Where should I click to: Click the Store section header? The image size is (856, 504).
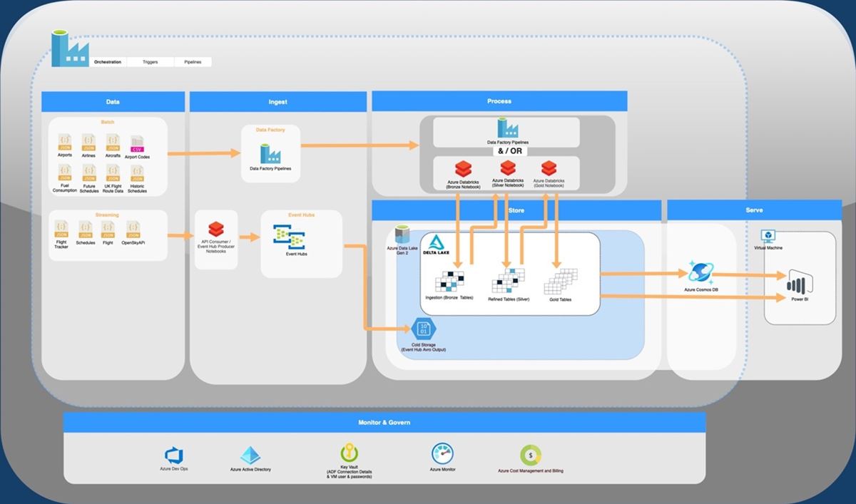[517, 210]
